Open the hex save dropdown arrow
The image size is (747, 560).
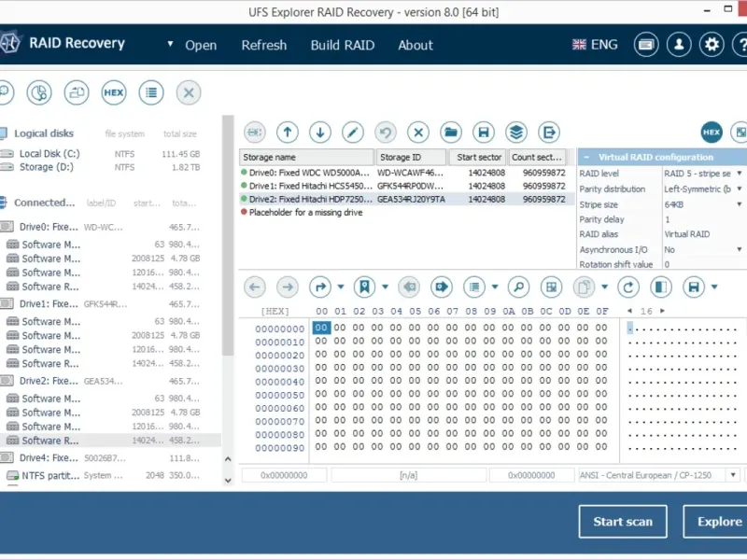tap(714, 287)
